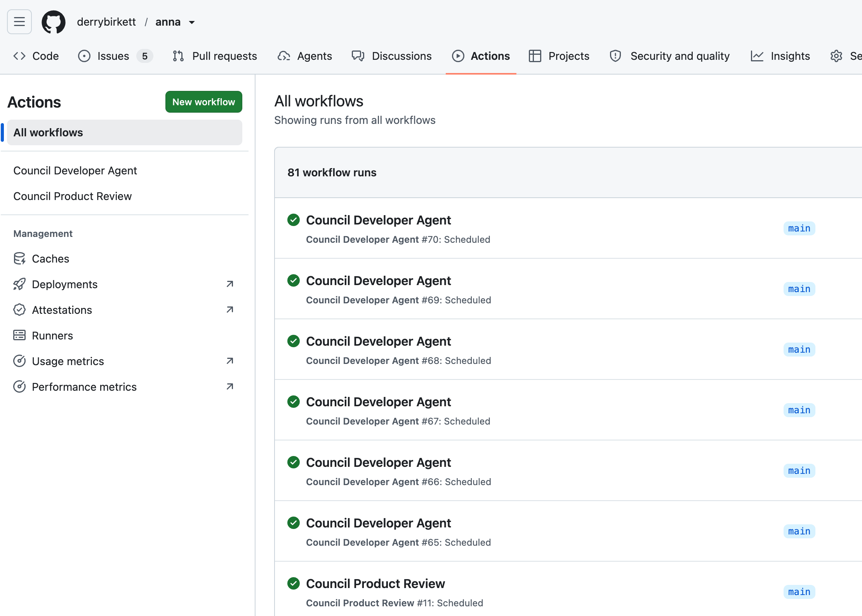Open Council Product Review run title
The height and width of the screenshot is (616, 862).
[x=375, y=583]
